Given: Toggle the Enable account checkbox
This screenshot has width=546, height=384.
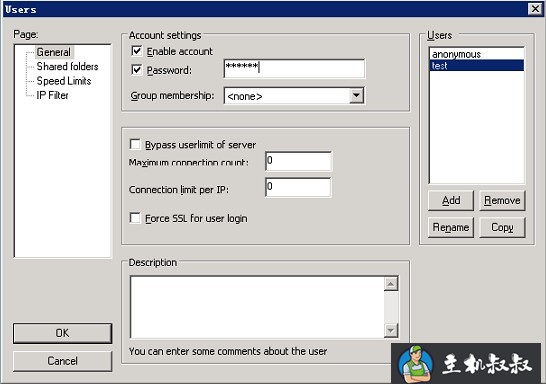Looking at the screenshot, I should (x=137, y=51).
